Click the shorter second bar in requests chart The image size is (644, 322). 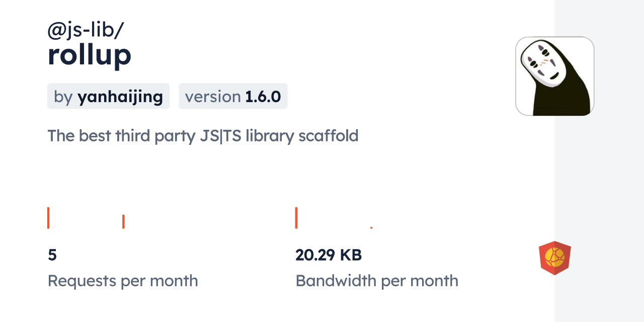123,221
